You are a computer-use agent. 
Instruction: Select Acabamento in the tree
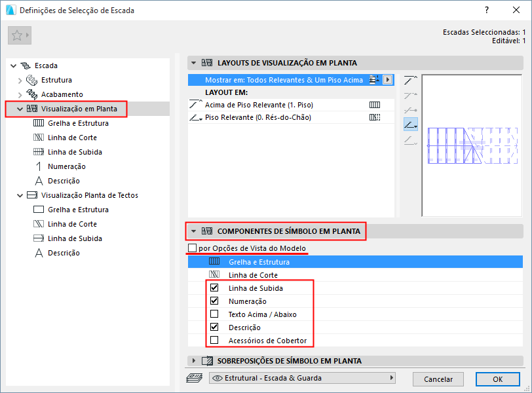(x=62, y=94)
